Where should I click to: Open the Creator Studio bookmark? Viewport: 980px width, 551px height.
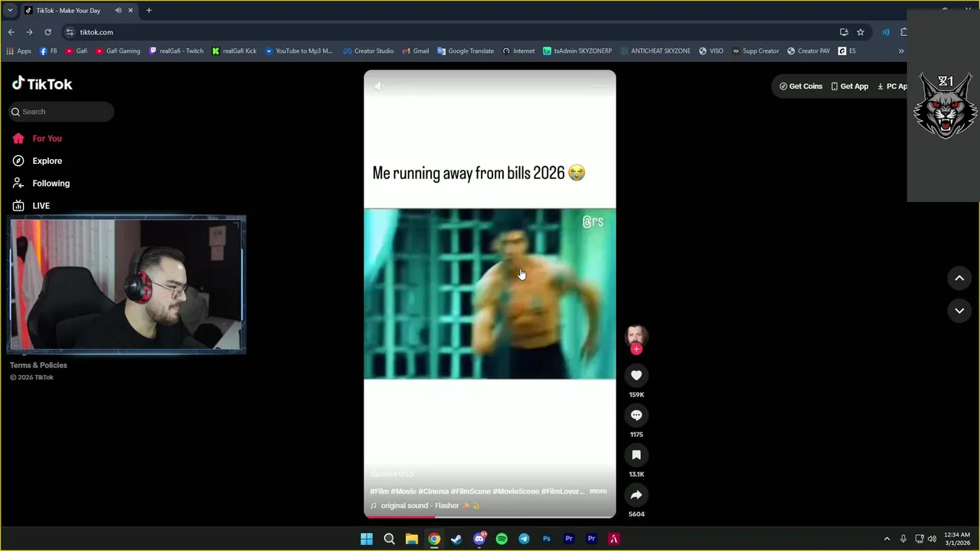tap(368, 51)
